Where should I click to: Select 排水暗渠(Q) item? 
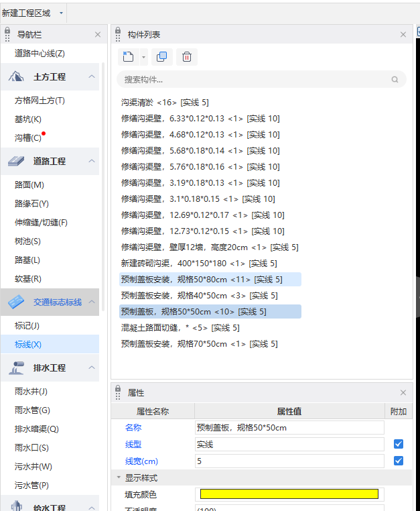[x=37, y=429]
